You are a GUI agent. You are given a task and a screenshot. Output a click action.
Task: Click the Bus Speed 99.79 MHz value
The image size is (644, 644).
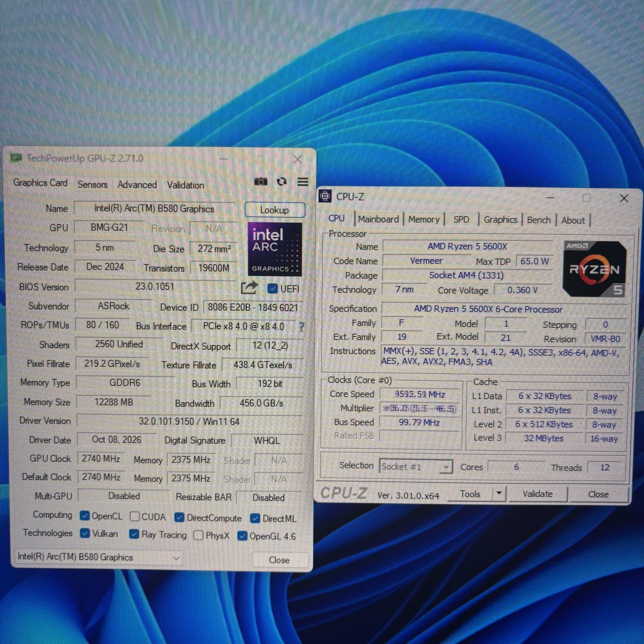click(419, 422)
